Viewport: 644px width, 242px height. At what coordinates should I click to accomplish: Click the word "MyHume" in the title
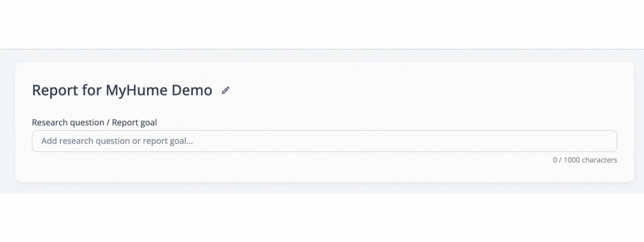[x=136, y=90]
